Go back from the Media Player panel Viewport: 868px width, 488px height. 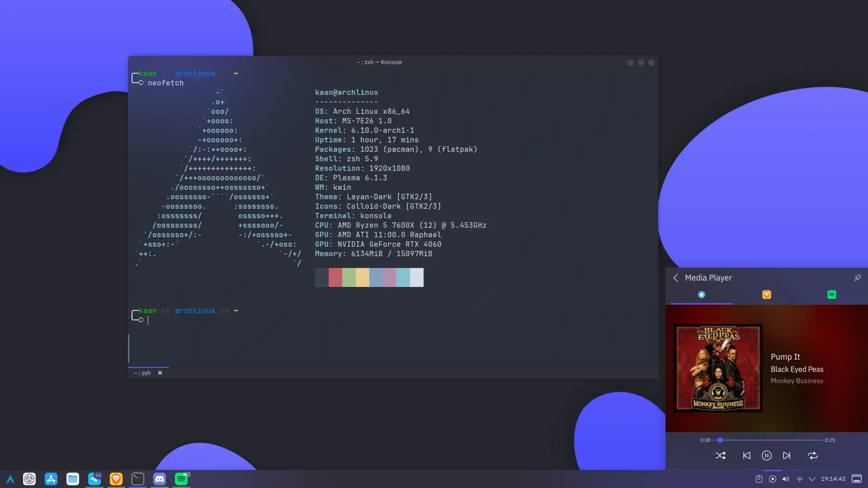(675, 278)
